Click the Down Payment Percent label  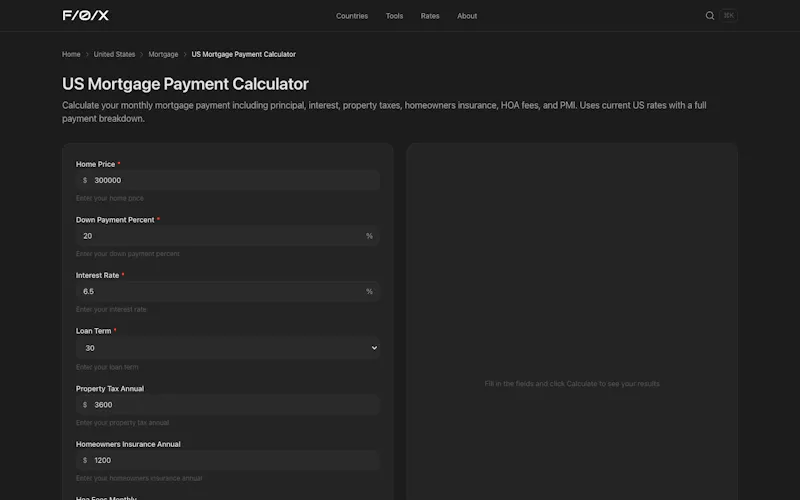[x=115, y=220]
